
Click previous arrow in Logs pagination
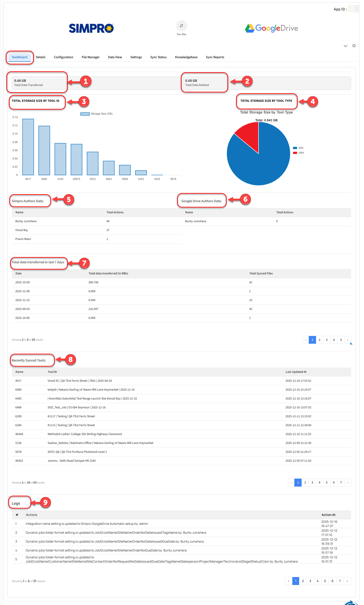(289, 581)
